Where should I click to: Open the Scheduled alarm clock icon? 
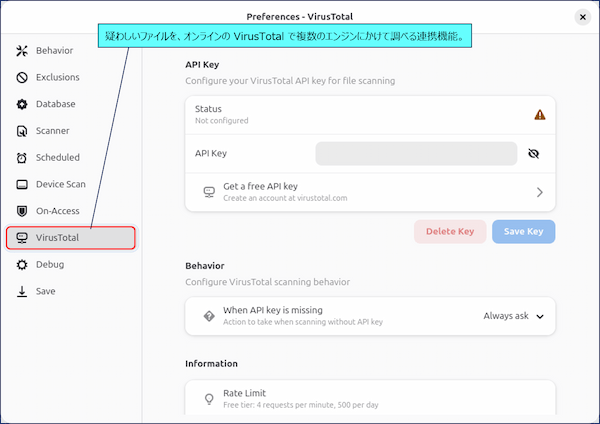[22, 158]
